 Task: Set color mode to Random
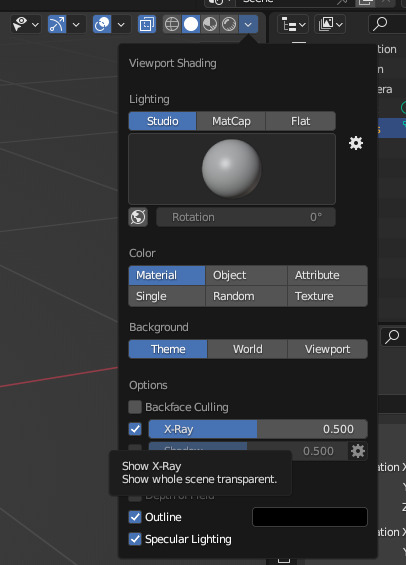tap(246, 296)
